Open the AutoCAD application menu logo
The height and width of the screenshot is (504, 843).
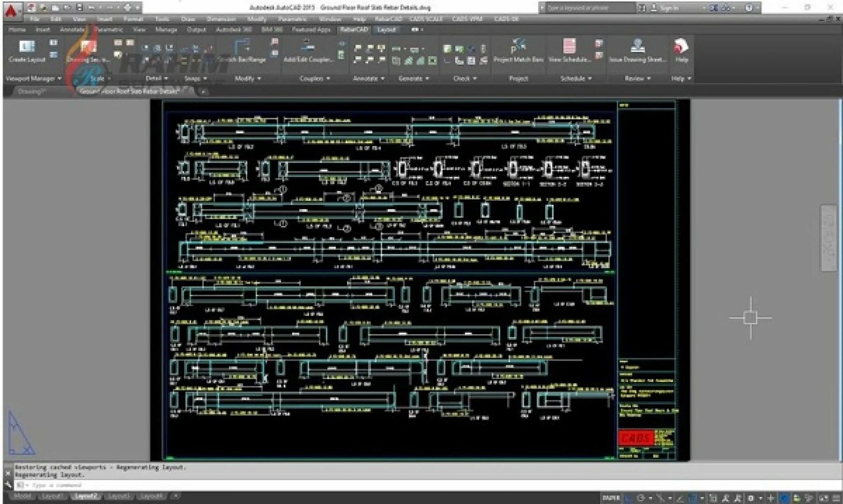click(x=11, y=11)
